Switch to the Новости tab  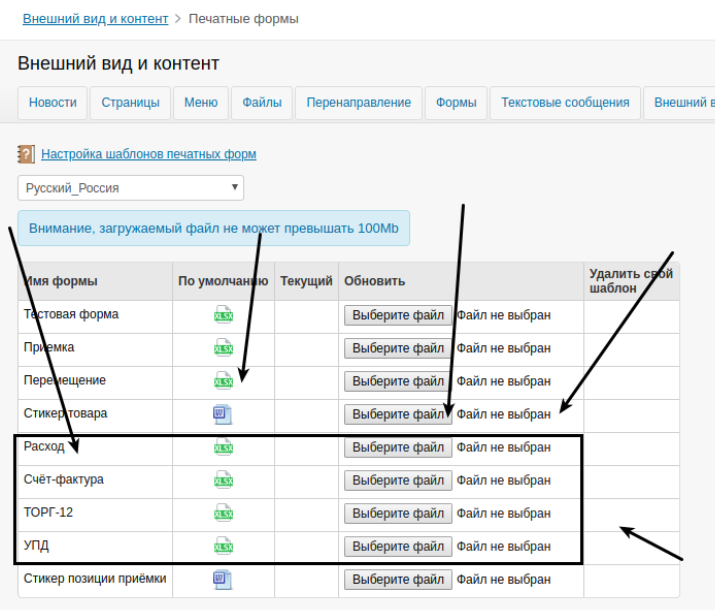(52, 103)
